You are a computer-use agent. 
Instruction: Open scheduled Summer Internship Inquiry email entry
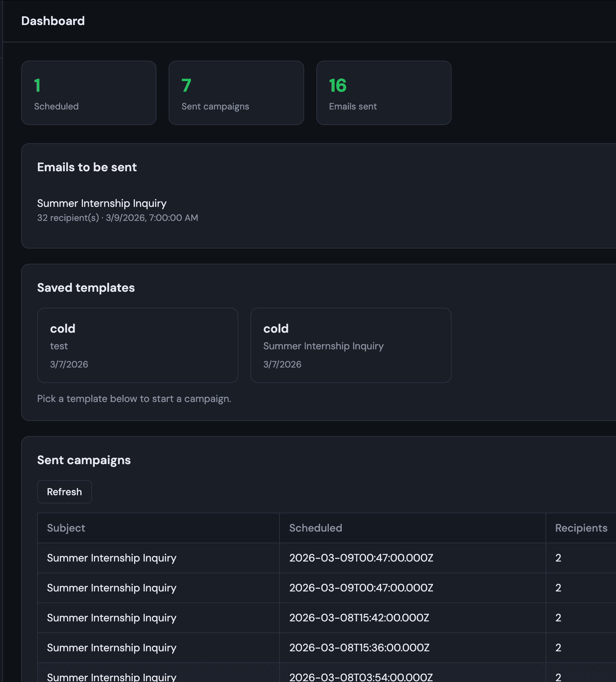[102, 203]
